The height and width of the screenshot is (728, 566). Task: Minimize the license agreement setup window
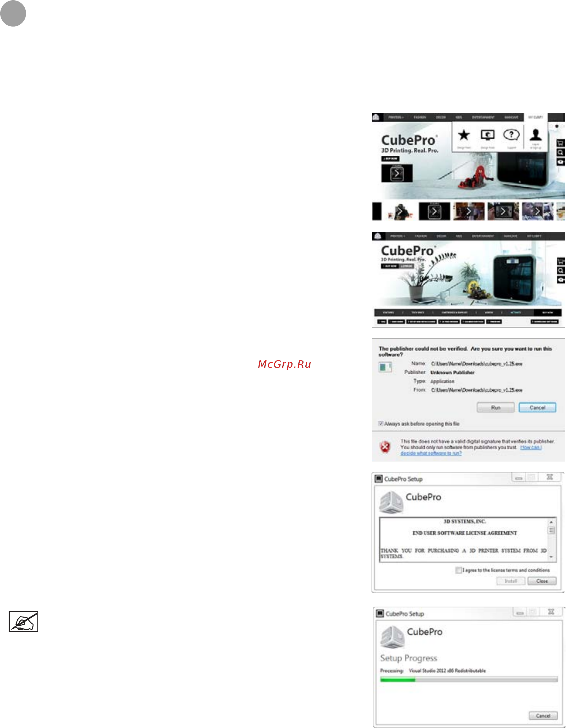[x=519, y=478]
